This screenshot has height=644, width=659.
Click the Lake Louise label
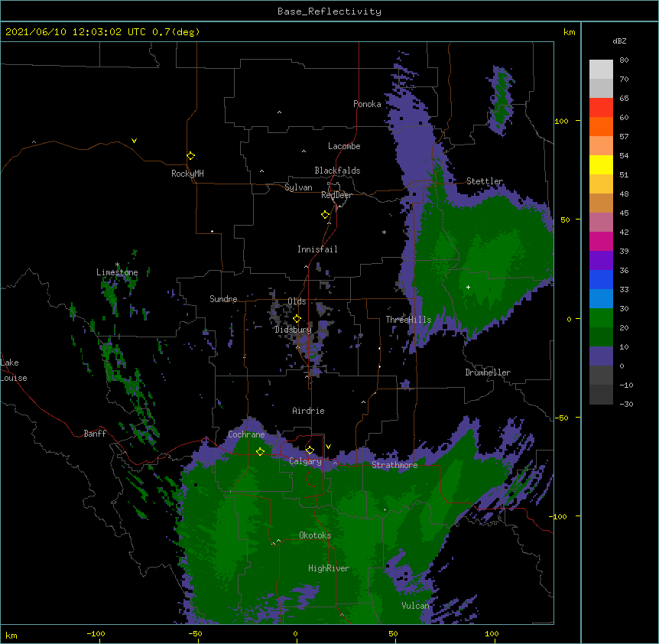coord(14,370)
